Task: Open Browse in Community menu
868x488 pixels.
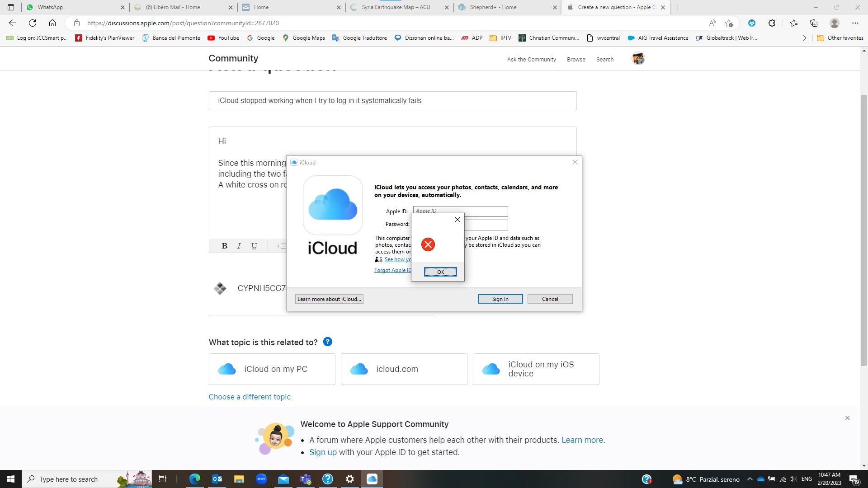Action: tap(576, 59)
